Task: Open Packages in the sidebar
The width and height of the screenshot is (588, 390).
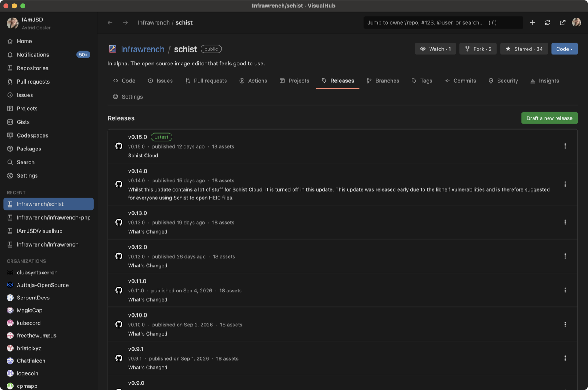Action: 49,149
